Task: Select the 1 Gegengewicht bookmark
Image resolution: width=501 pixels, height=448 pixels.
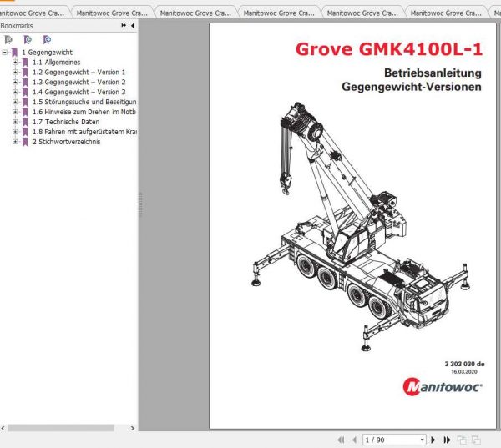Action: (47, 53)
